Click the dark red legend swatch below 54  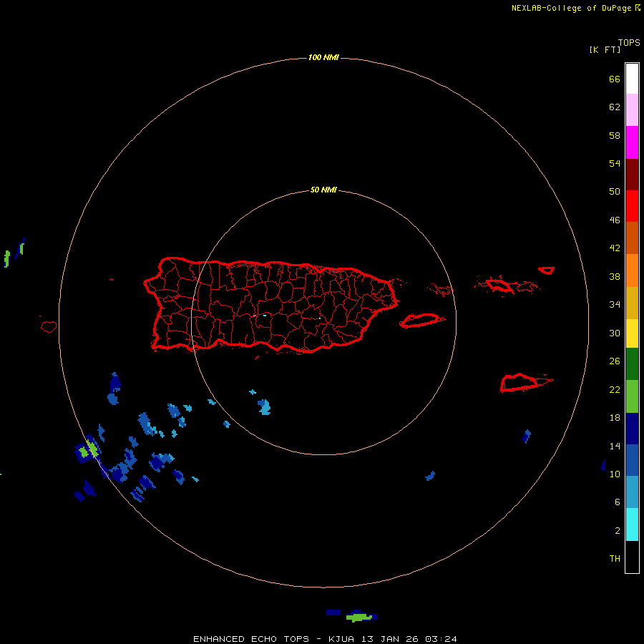coord(632,174)
